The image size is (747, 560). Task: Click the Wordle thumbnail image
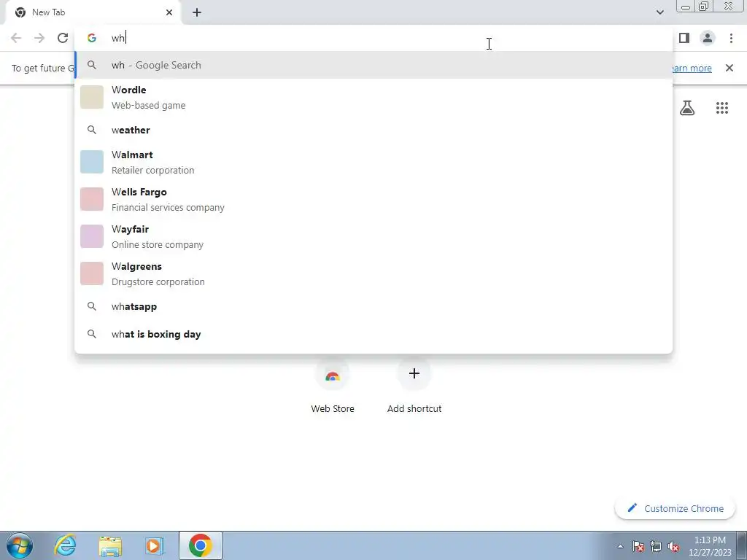[x=92, y=97]
